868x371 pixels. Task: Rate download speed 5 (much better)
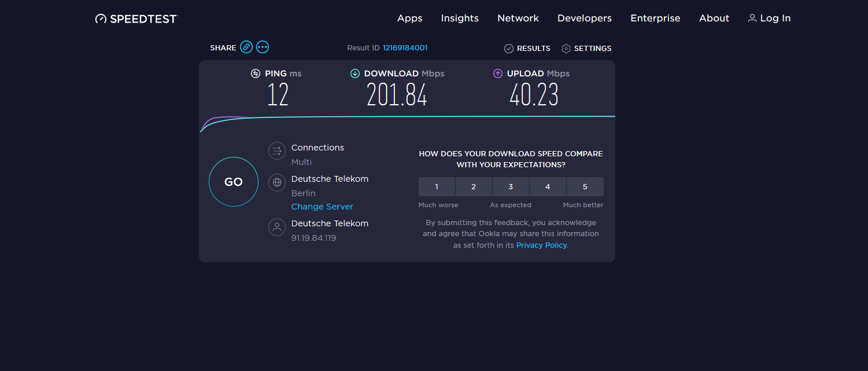(x=585, y=186)
